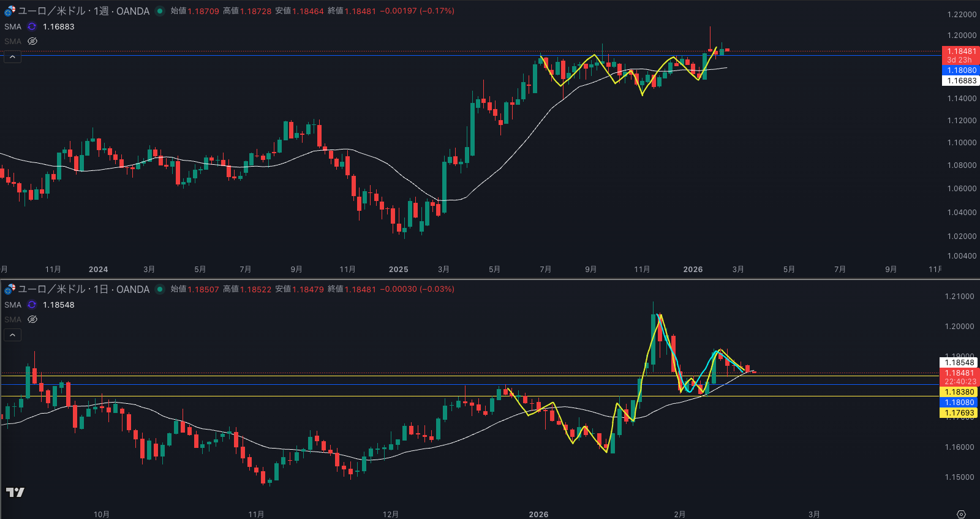Click 2025 label on weekly time axis
The height and width of the screenshot is (519, 980).
(x=398, y=270)
